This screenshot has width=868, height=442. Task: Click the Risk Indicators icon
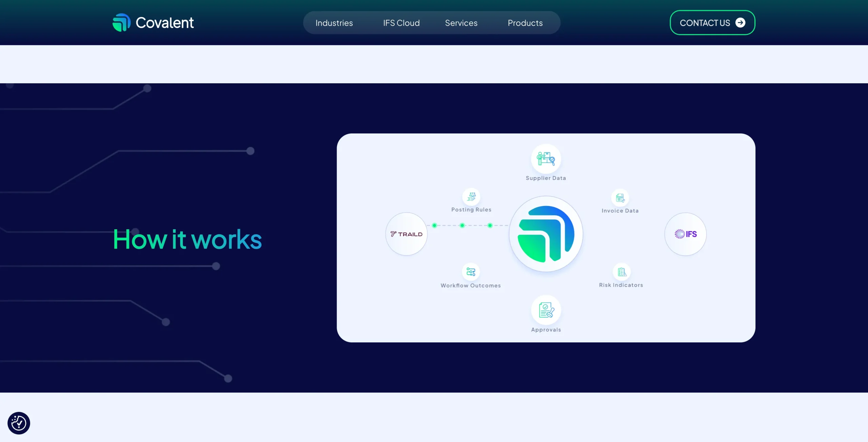[x=622, y=272]
